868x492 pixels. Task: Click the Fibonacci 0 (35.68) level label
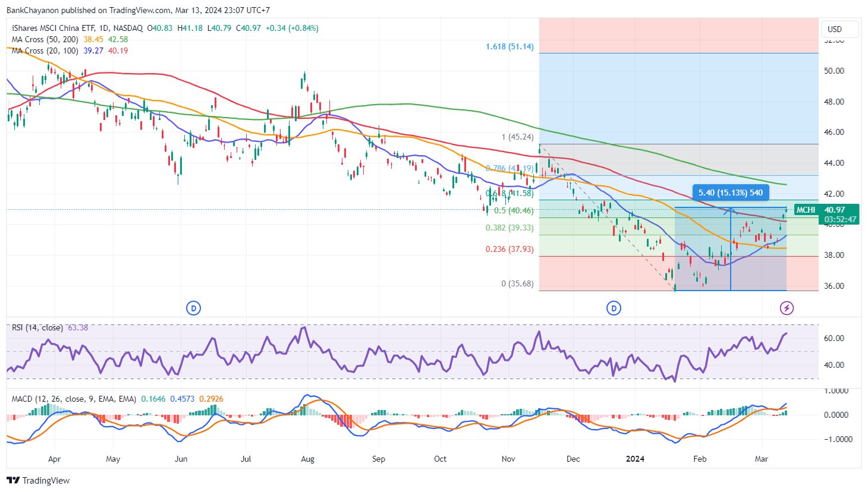[x=517, y=283]
